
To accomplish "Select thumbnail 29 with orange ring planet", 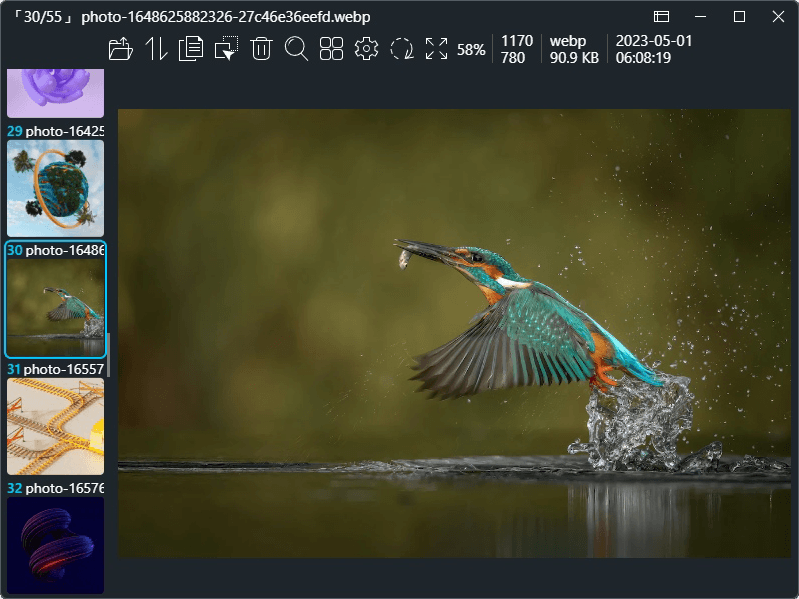I will (55, 188).
